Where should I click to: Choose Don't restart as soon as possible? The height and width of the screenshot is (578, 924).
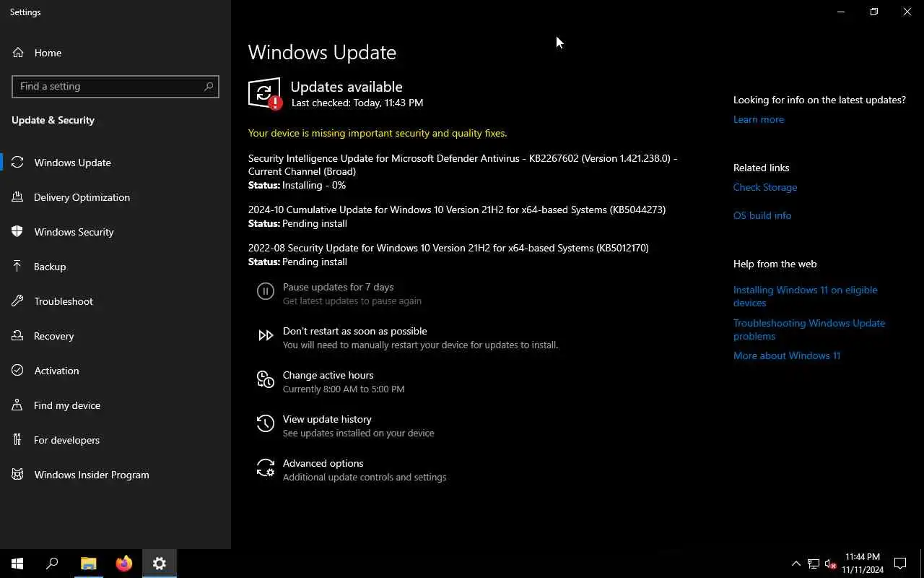354,331
